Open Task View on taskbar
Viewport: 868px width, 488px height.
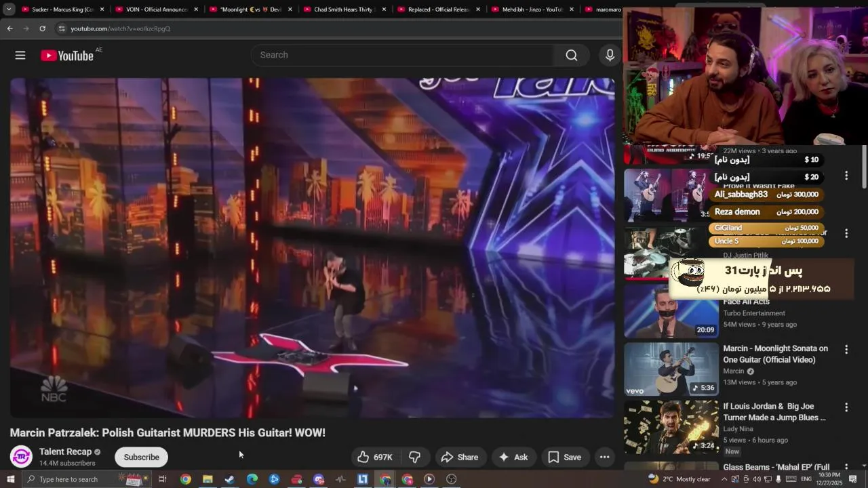(163, 479)
